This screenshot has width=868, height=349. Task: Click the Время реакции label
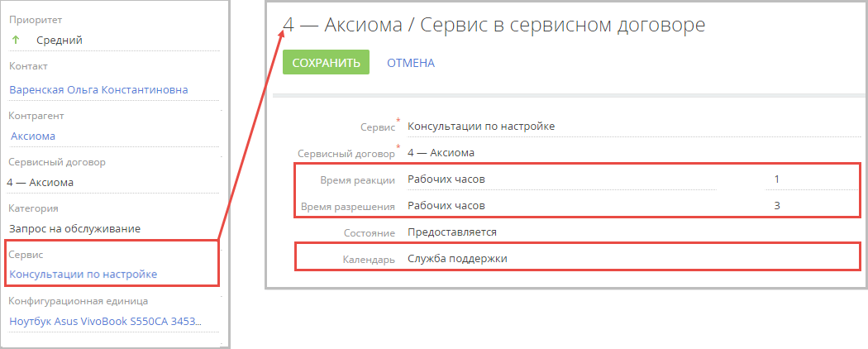pyautogui.click(x=358, y=180)
